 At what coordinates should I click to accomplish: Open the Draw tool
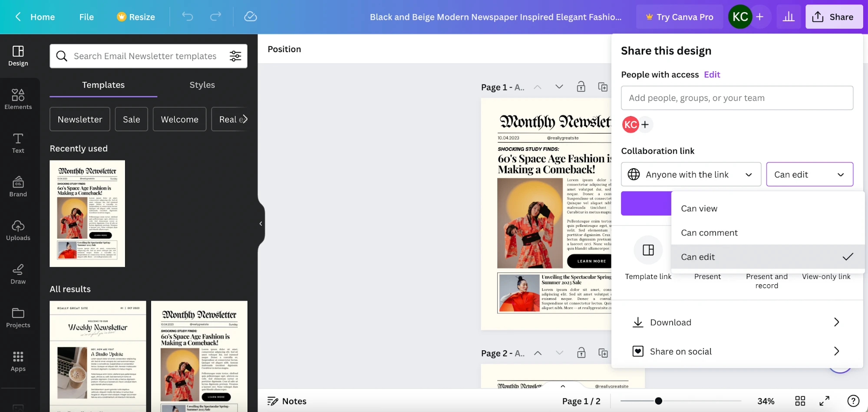(x=18, y=274)
